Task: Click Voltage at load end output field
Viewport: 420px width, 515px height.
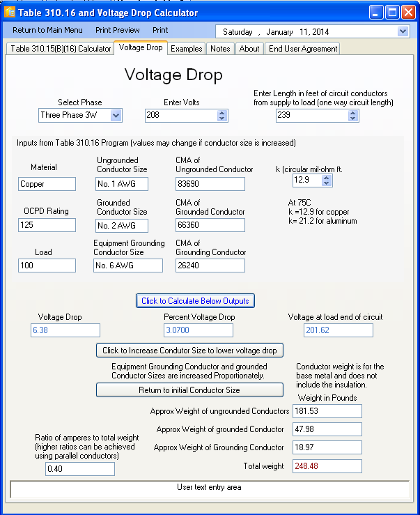Action: point(339,330)
